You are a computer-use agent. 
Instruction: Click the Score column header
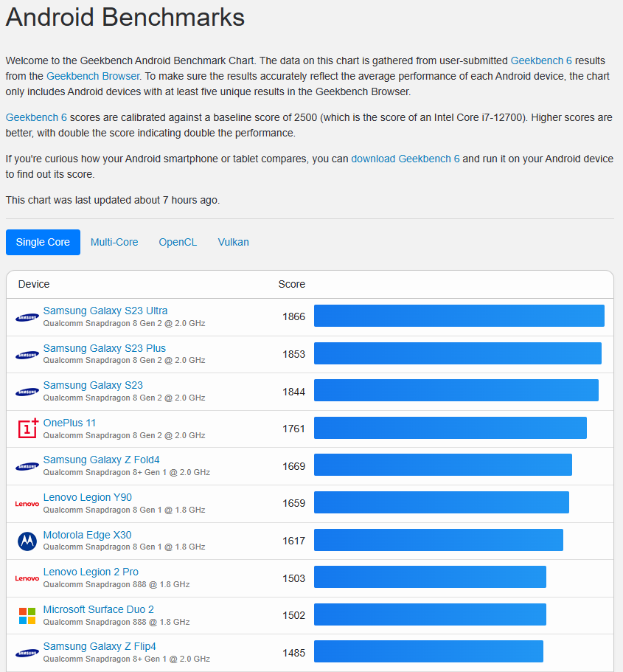(x=292, y=284)
